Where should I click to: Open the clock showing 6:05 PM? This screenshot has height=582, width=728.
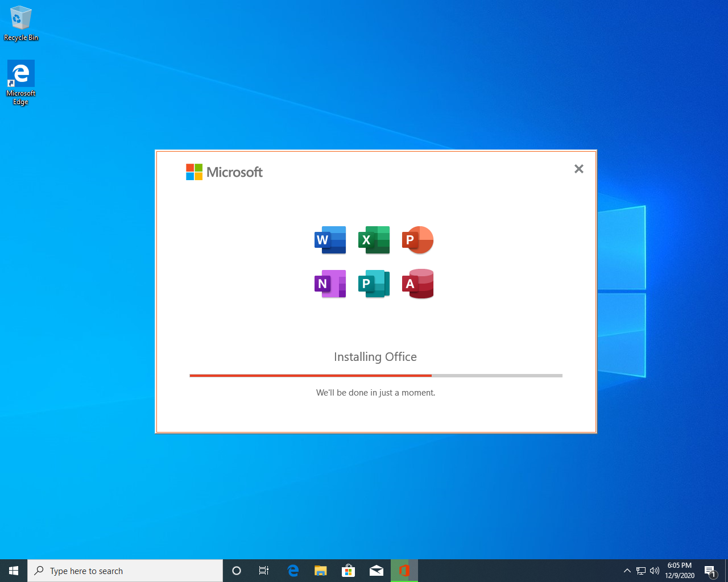click(x=680, y=571)
